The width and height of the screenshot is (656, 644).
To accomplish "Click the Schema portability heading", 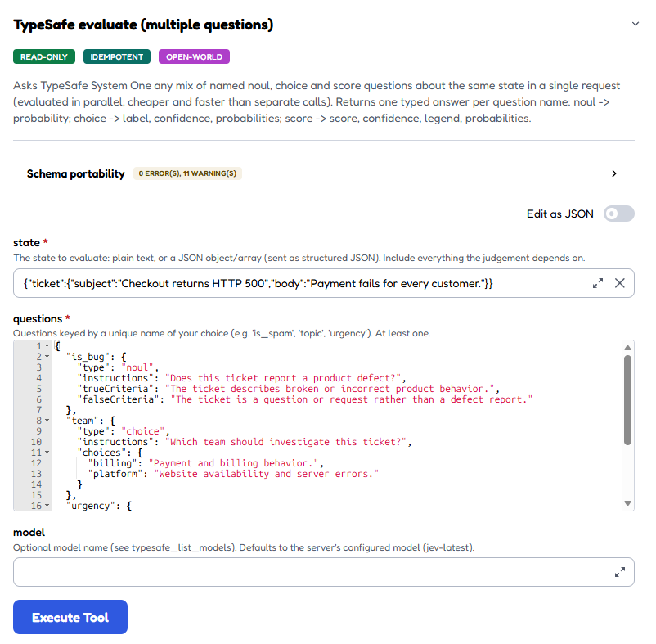I will [76, 173].
